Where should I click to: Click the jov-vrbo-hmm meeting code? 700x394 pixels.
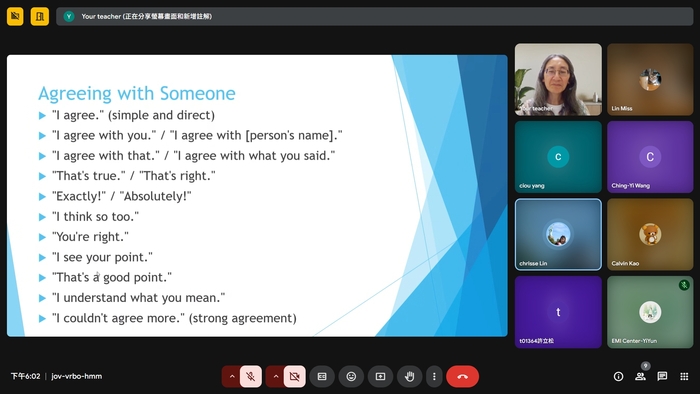pyautogui.click(x=76, y=376)
